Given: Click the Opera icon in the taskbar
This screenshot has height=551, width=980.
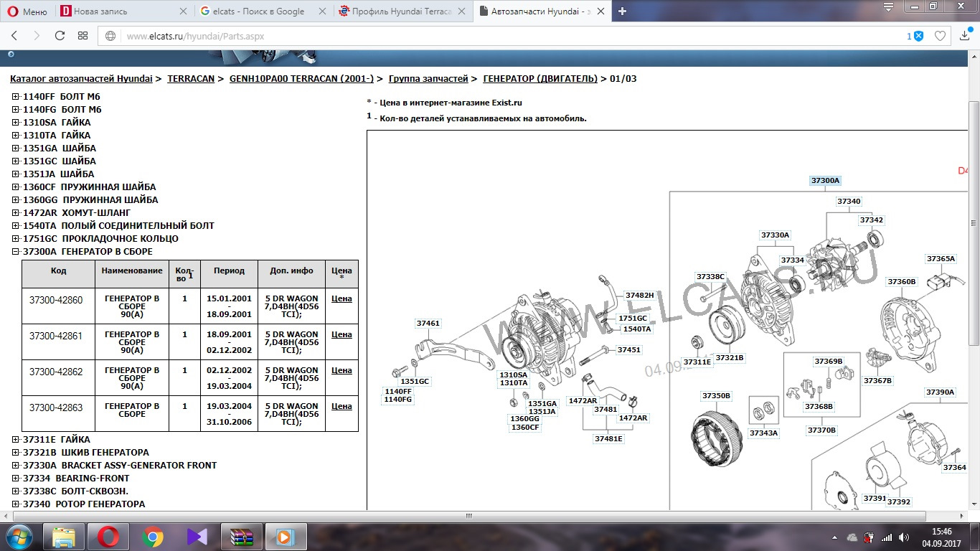Looking at the screenshot, I should pyautogui.click(x=108, y=537).
